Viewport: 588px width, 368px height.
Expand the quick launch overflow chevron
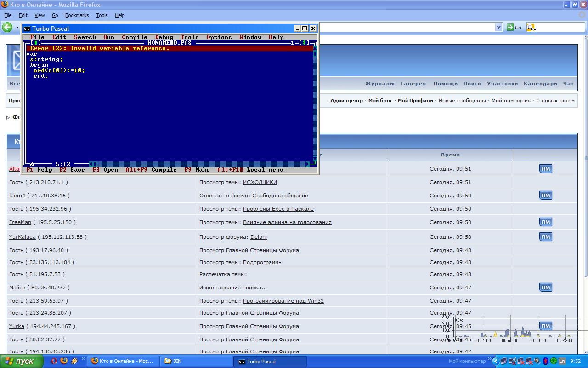click(x=83, y=359)
